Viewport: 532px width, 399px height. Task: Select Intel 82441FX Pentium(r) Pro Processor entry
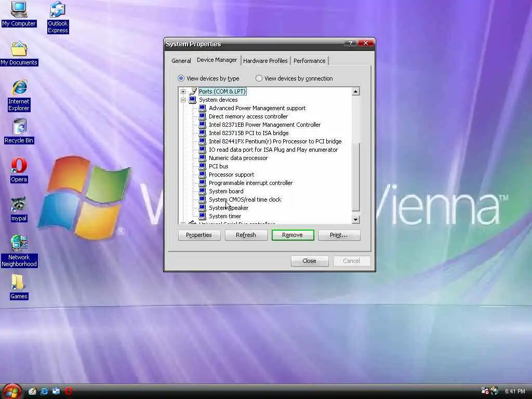point(275,141)
